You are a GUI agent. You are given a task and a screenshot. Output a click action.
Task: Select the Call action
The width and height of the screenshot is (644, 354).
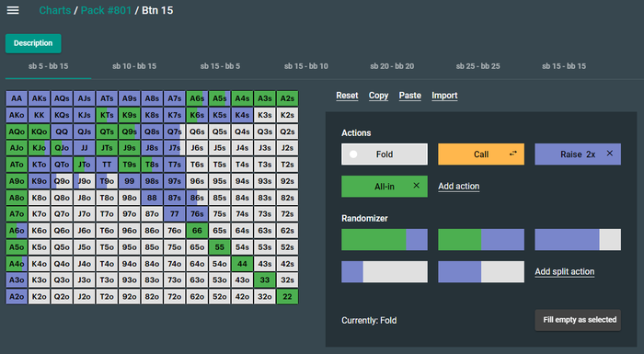pos(481,154)
